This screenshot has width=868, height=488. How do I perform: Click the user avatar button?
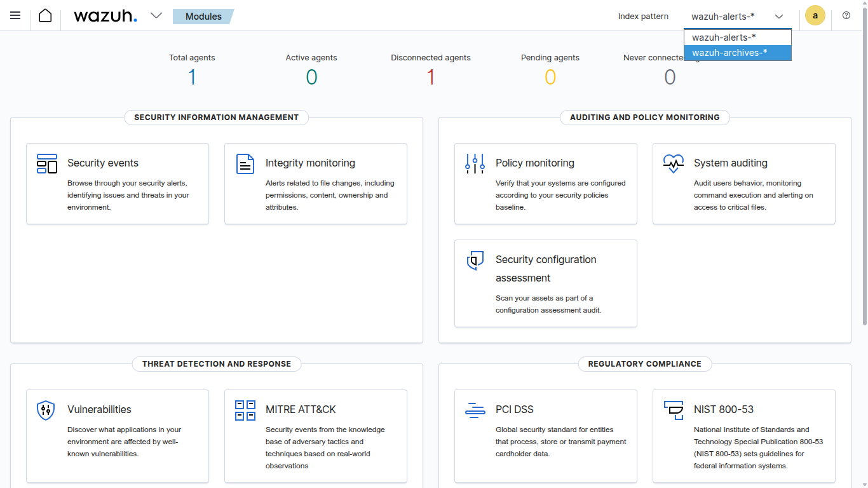tap(815, 15)
